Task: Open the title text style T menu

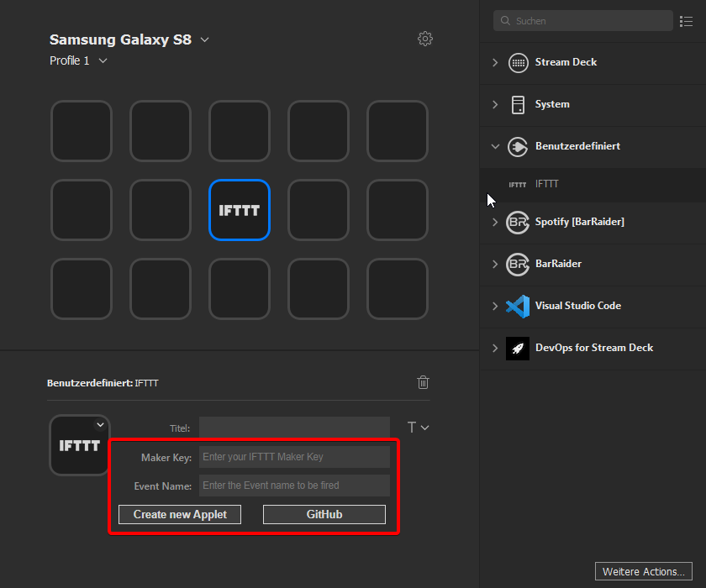Action: tap(418, 428)
